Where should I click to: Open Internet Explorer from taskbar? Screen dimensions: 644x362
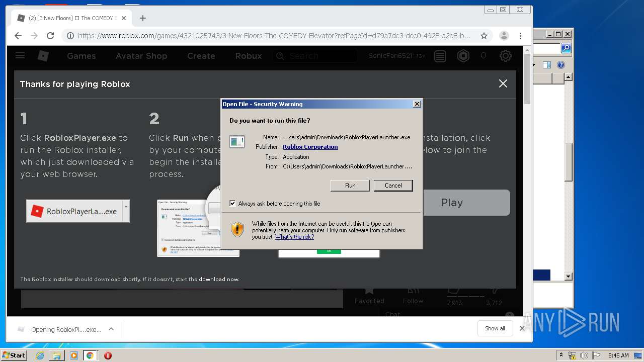(40, 355)
